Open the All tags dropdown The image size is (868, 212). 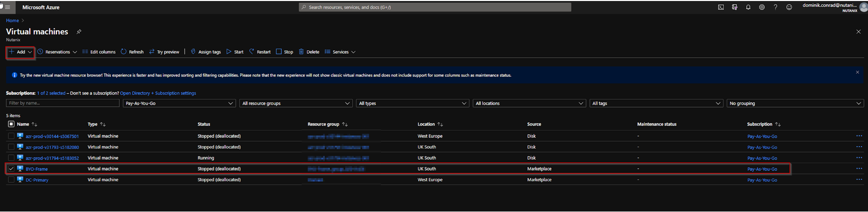(656, 103)
